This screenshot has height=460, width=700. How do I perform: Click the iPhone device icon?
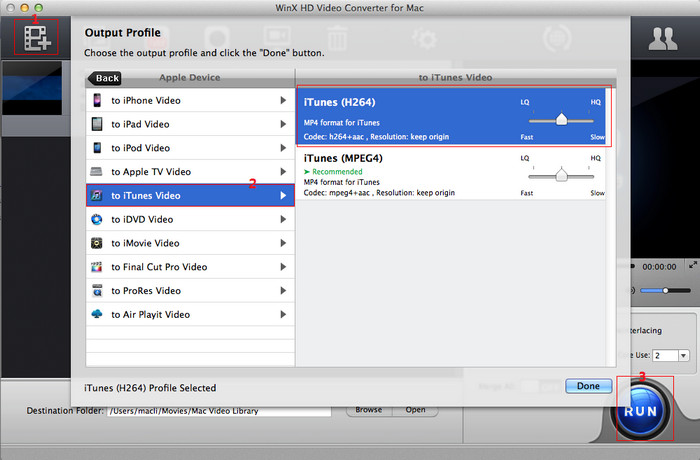click(97, 100)
